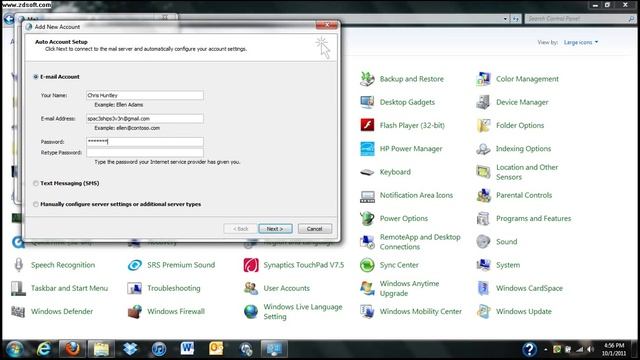This screenshot has height=360, width=640.
Task: Click the Control Panel back arrow button
Action: tap(9, 19)
